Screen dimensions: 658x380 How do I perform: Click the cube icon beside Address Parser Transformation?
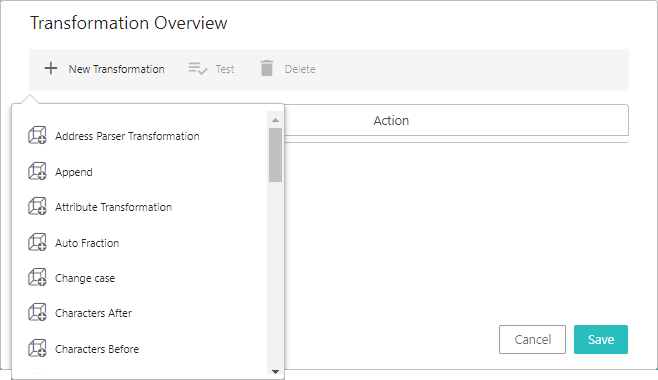[37, 135]
